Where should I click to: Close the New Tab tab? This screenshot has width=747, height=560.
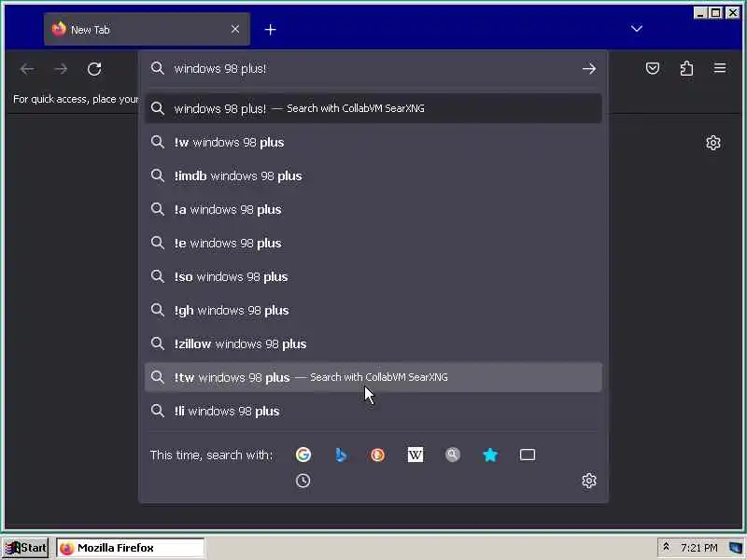235,30
